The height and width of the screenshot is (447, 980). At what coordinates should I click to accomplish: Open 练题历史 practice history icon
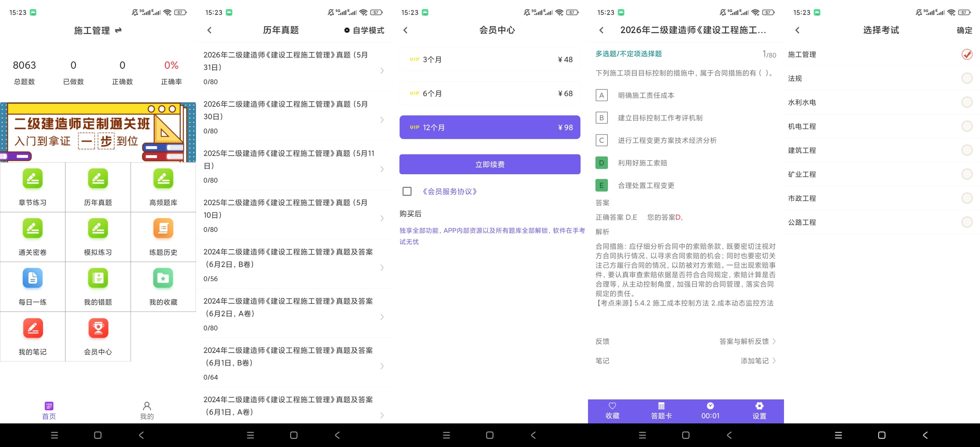pyautogui.click(x=163, y=228)
